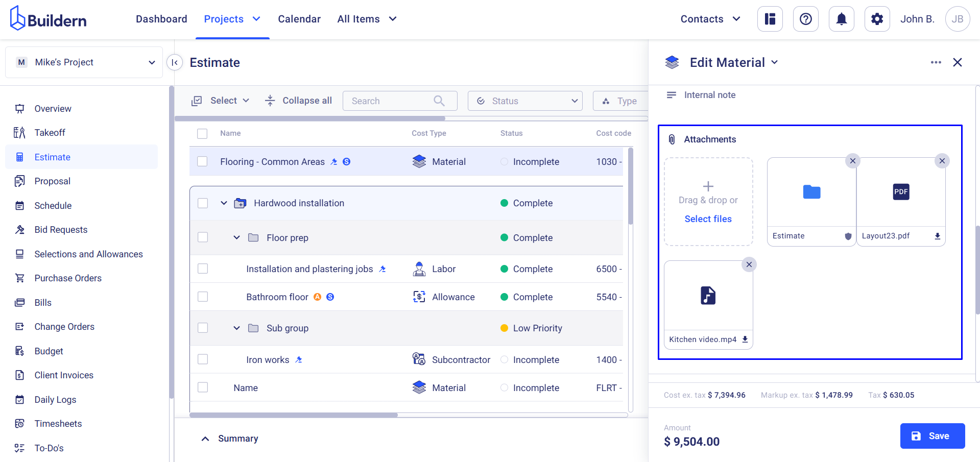Click the Material icon in Flooring row
Image resolution: width=980 pixels, height=462 pixels.
pyautogui.click(x=419, y=162)
